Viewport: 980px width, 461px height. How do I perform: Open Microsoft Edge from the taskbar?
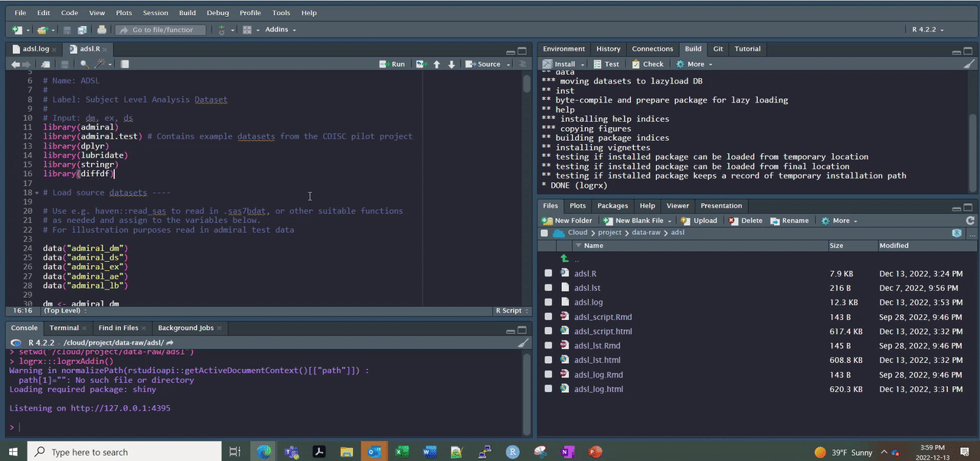pyautogui.click(x=263, y=452)
